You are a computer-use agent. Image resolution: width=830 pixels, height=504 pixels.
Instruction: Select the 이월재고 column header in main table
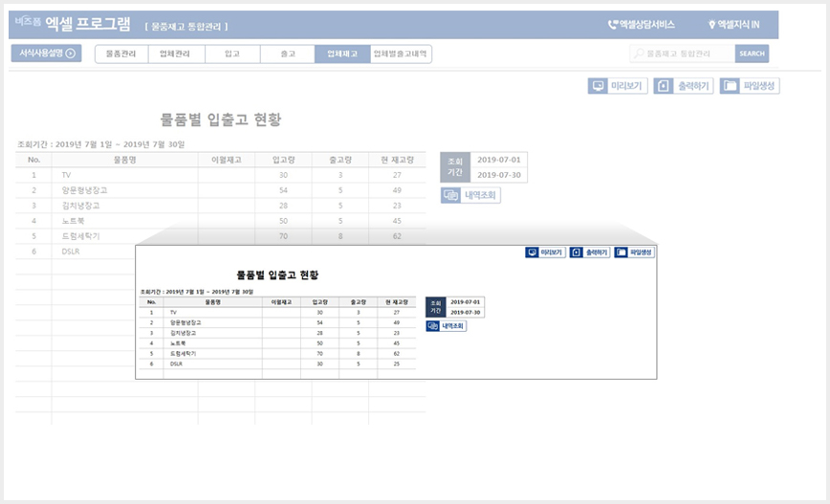[x=227, y=160]
